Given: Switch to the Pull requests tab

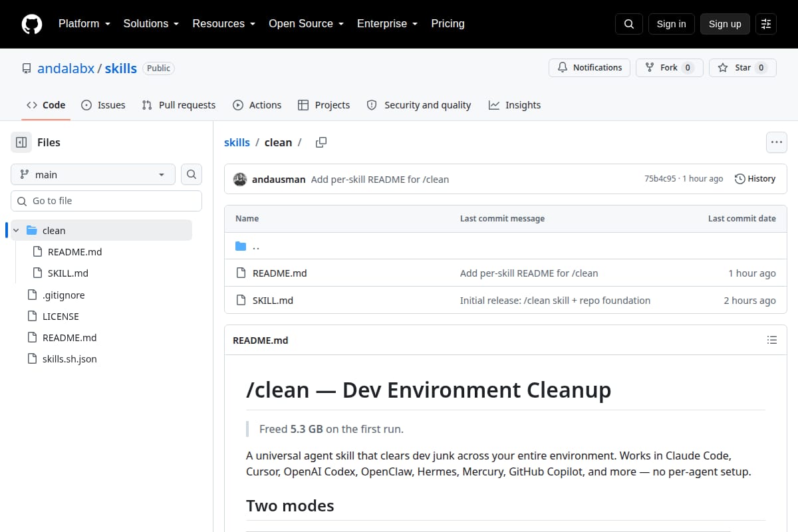Looking at the screenshot, I should [x=179, y=105].
